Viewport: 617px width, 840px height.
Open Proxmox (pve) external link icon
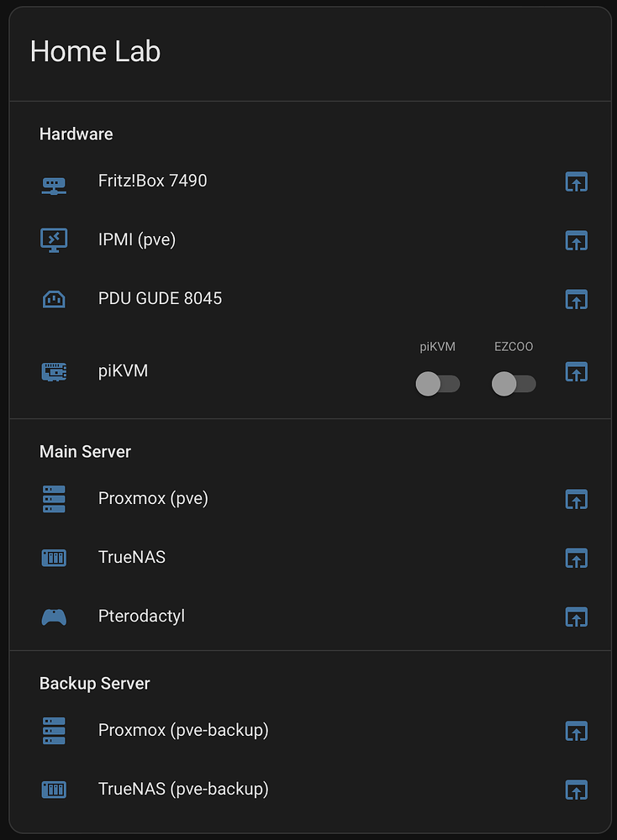tap(577, 499)
